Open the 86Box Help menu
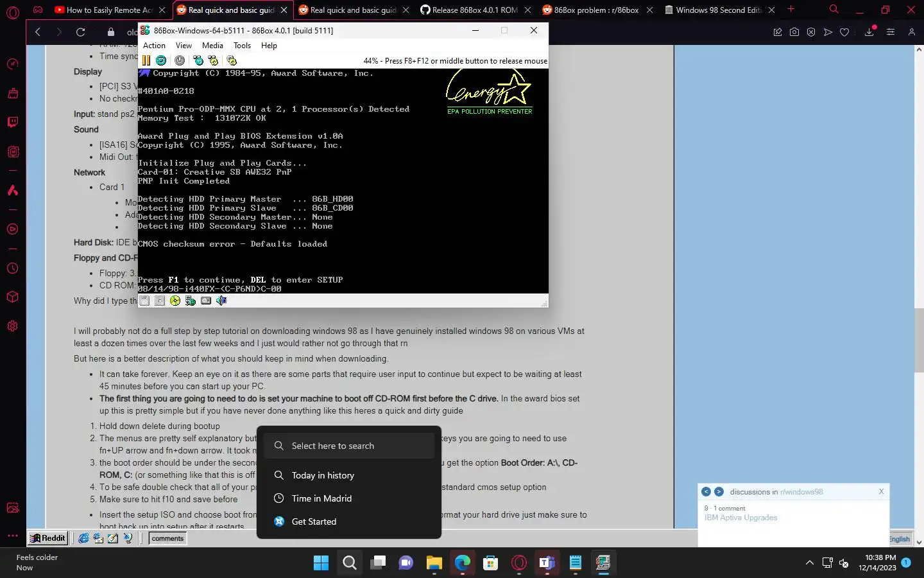Screen dimensions: 924x578 [x=269, y=46]
